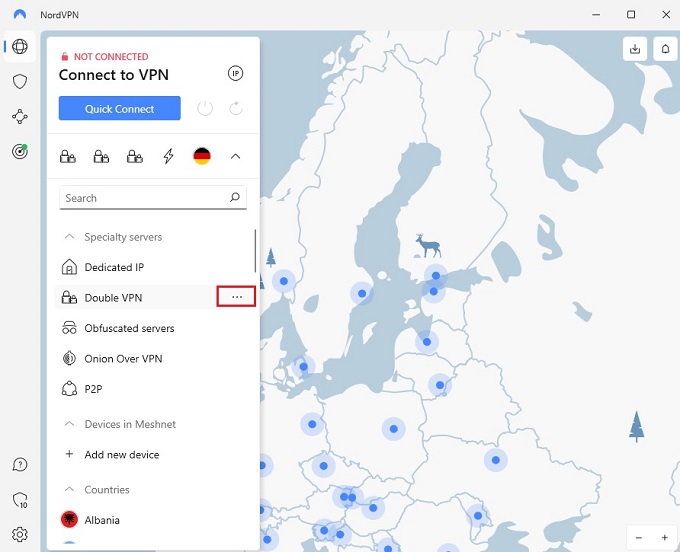Click the Quick Connect button
Screen dimensions: 680x552
(x=120, y=108)
